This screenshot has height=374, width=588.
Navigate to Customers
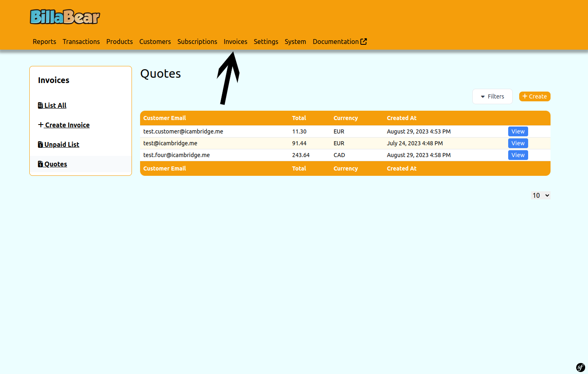click(155, 42)
